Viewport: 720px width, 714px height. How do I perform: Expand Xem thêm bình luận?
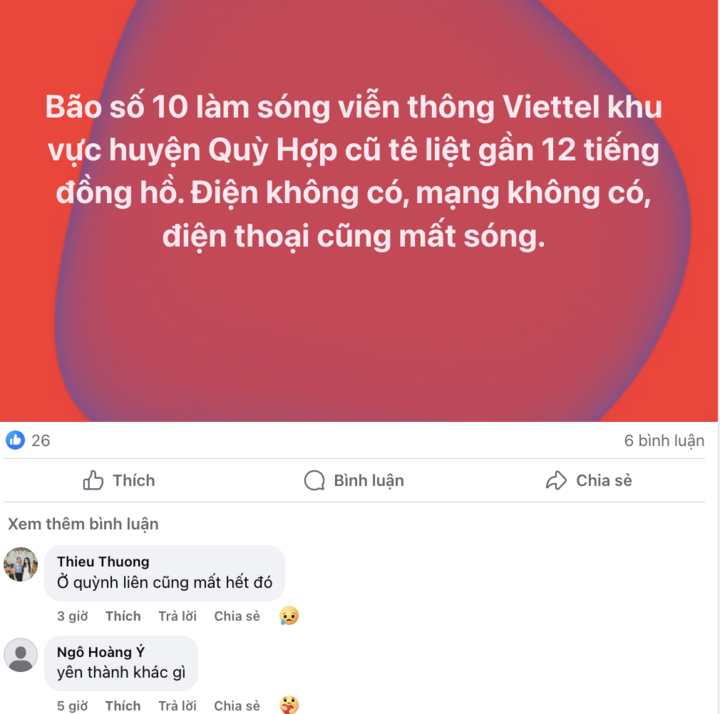tap(83, 524)
